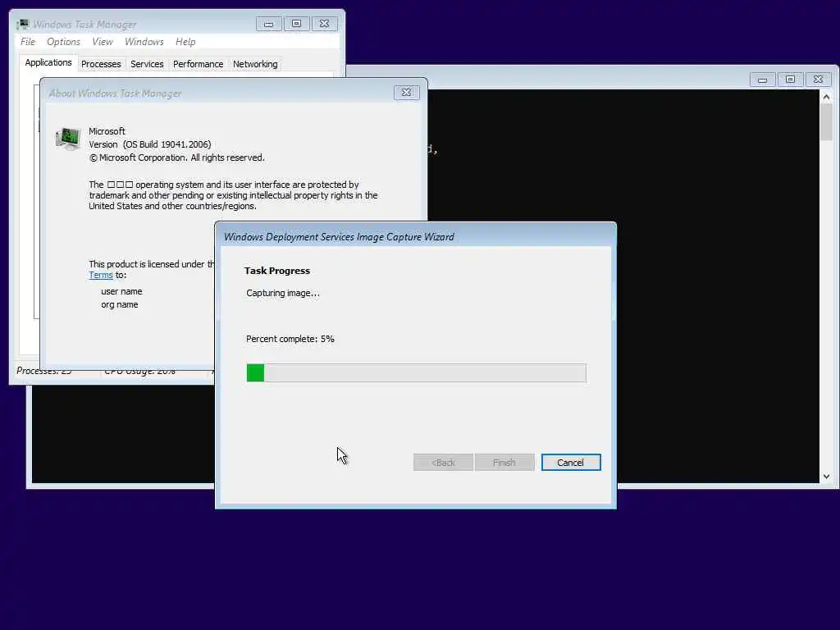Click the disabled Finish button in wizard
The image size is (840, 630).
tap(504, 463)
